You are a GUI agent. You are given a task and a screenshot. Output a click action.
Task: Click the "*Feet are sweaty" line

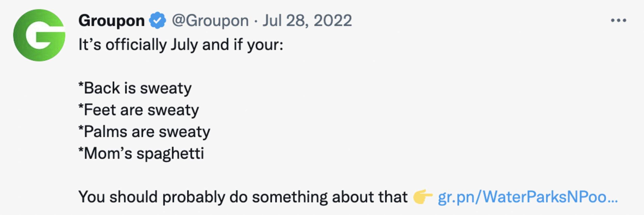[x=139, y=110]
